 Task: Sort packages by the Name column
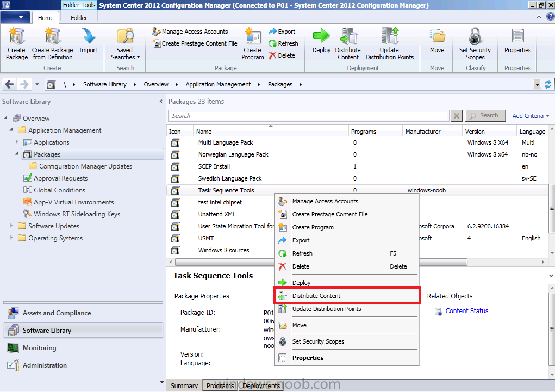click(271, 132)
